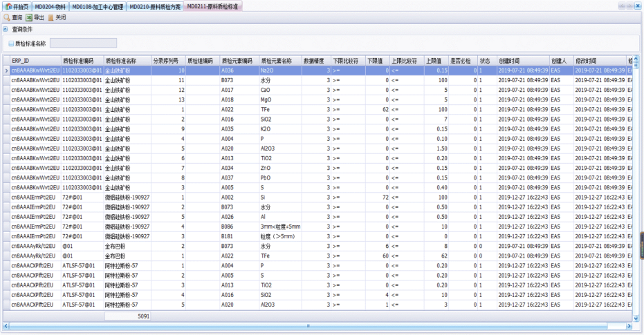The image size is (644, 335).
Task: Select the A018 element code cell
Action: (240, 99)
